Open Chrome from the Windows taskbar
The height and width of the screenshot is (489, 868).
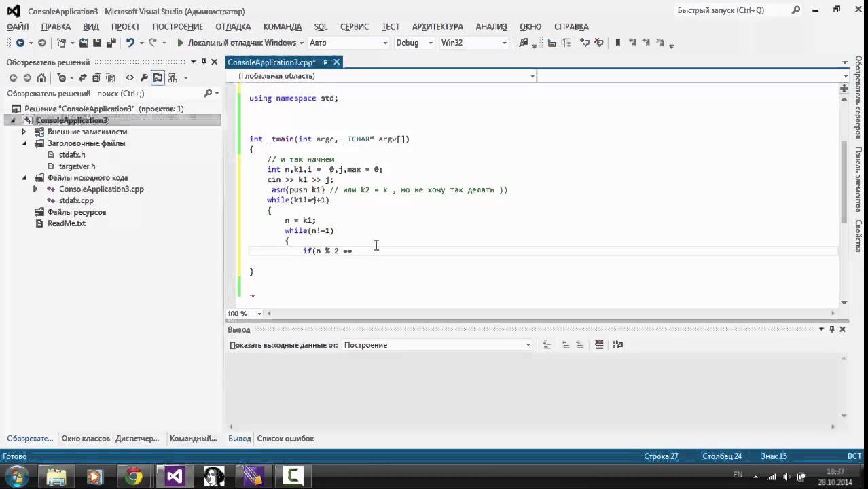pyautogui.click(x=134, y=476)
